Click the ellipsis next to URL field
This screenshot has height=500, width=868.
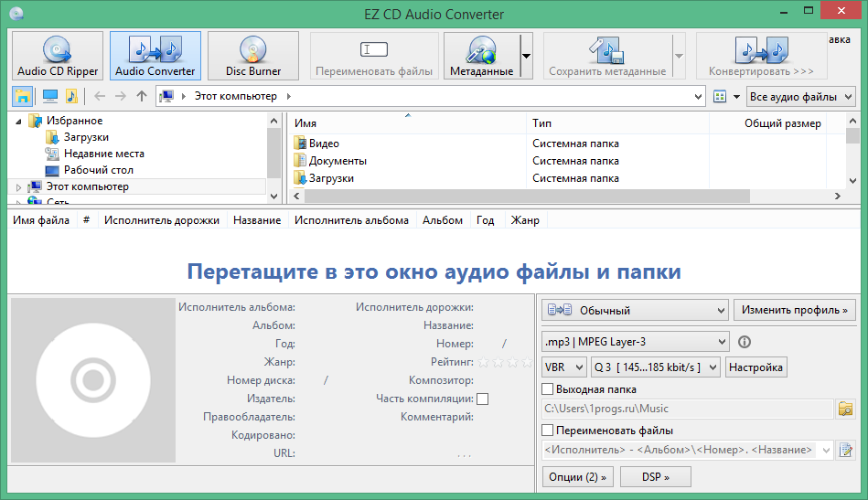(x=464, y=454)
